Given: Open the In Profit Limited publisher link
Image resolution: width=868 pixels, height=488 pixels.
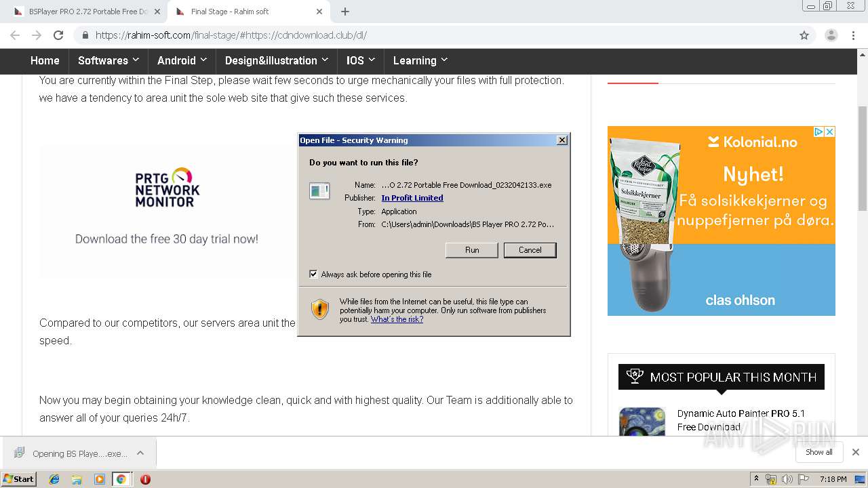Looking at the screenshot, I should (x=412, y=198).
